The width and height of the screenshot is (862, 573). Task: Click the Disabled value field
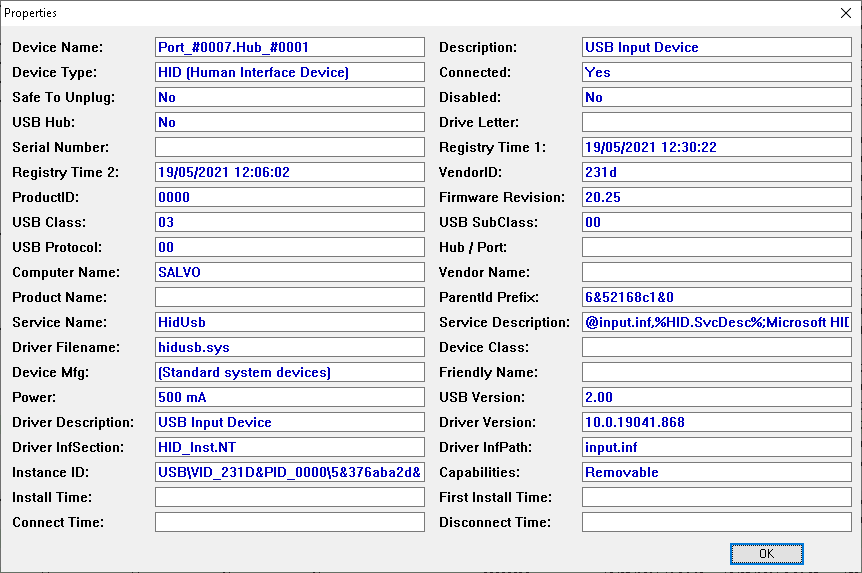pyautogui.click(x=717, y=97)
